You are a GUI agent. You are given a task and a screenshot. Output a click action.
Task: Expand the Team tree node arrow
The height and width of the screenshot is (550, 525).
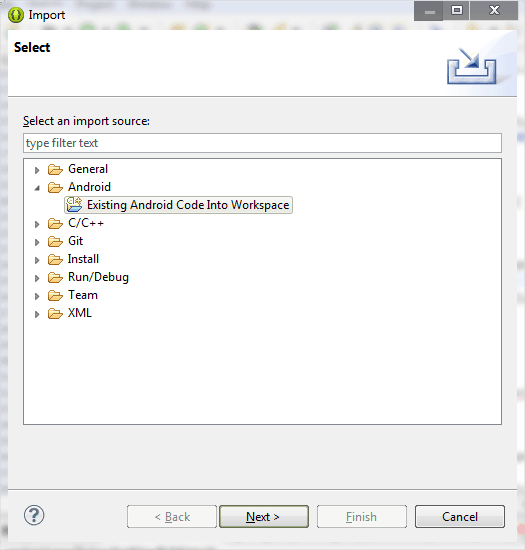(x=37, y=296)
